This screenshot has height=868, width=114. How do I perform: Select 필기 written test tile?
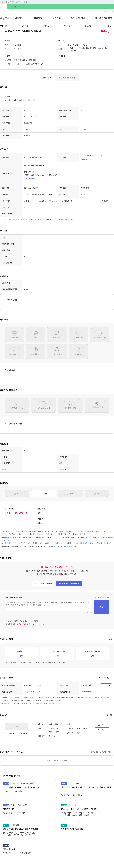(70, 494)
